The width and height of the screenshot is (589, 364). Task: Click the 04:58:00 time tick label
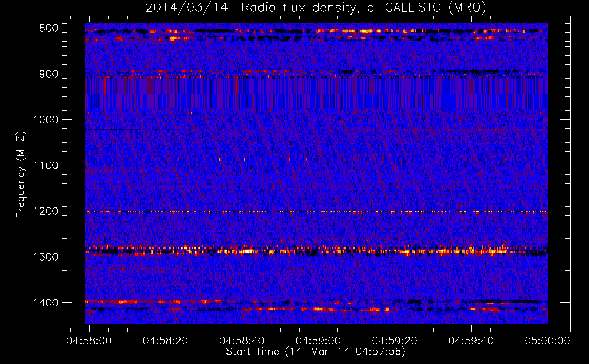tap(89, 341)
